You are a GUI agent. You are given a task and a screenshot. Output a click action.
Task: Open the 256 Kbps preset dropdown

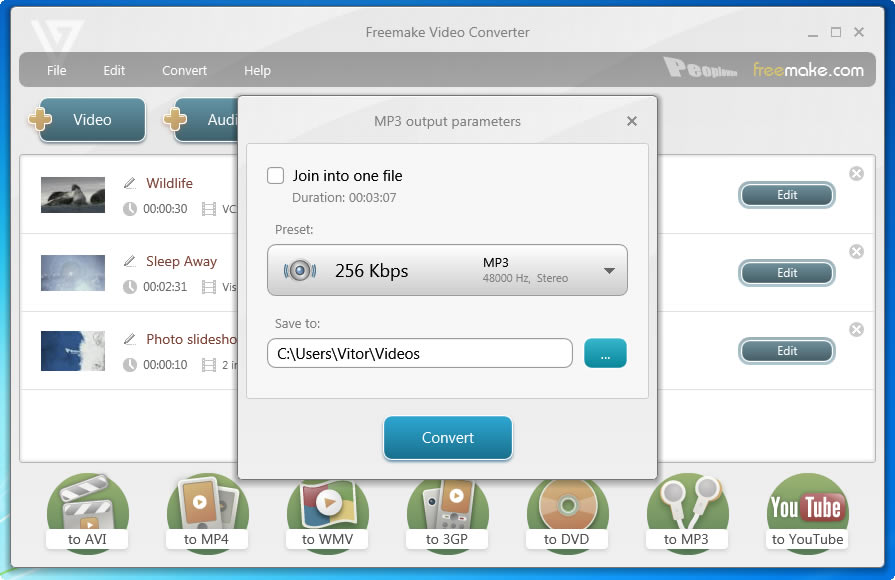coord(448,270)
